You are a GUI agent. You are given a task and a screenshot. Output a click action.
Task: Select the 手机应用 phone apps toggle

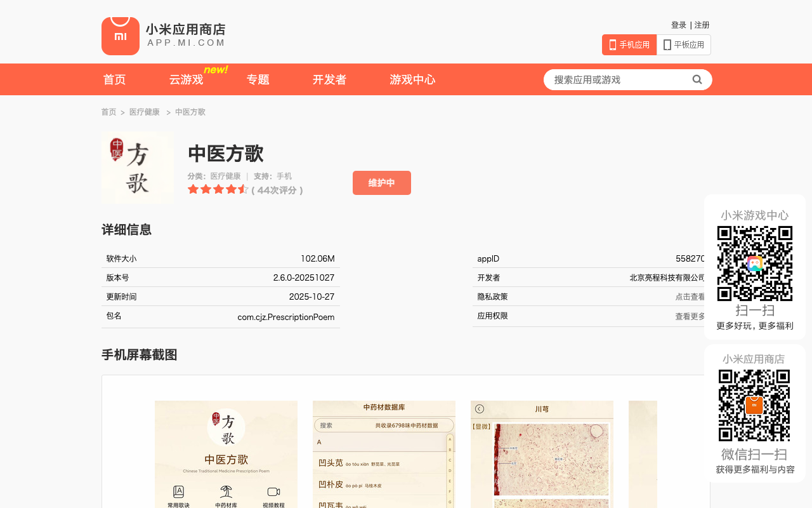[629, 44]
